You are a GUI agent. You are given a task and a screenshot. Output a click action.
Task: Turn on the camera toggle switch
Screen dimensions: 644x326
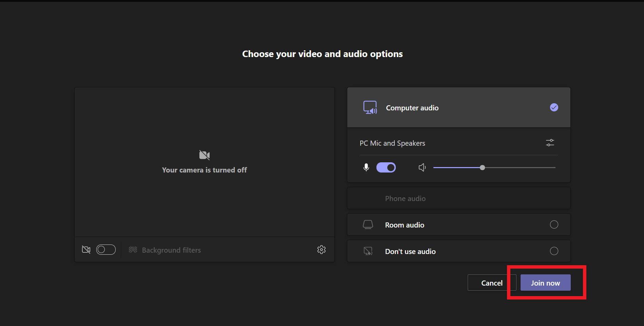pos(106,250)
